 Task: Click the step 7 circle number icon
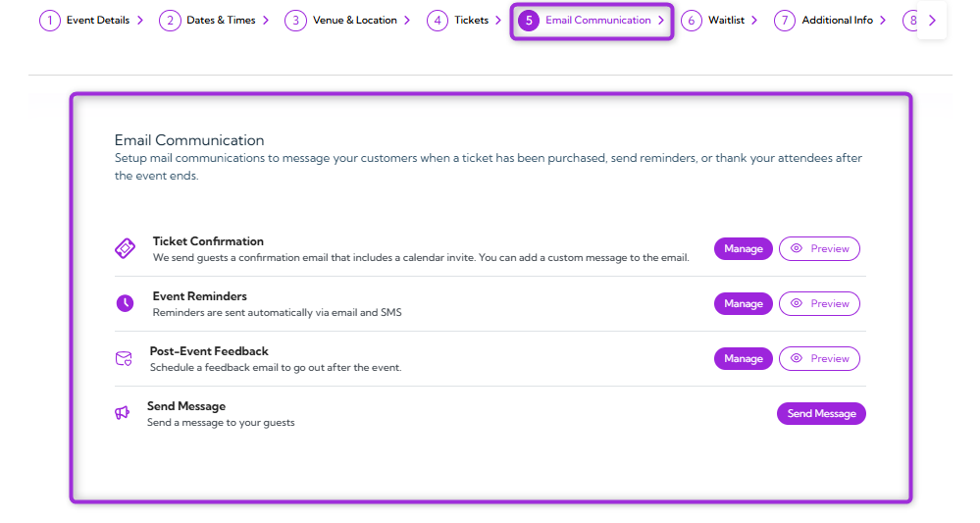pos(785,21)
